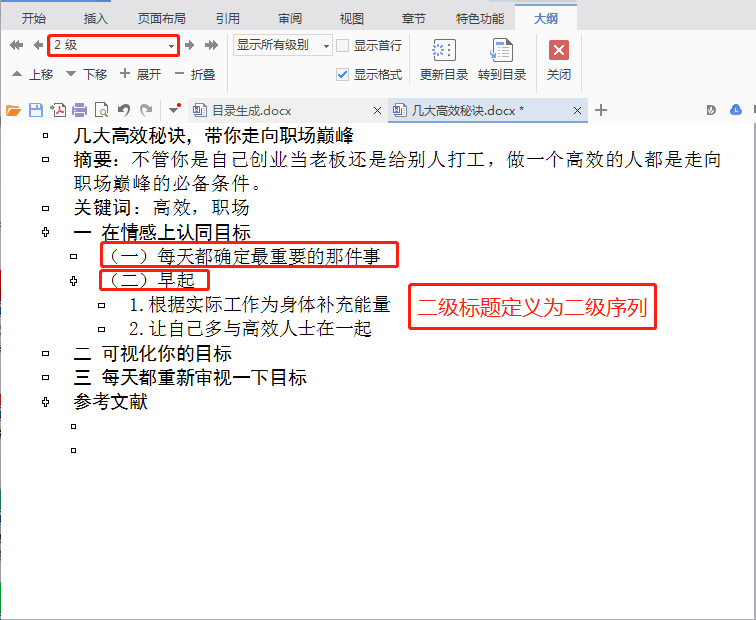Click the 转到目录 icon
This screenshot has height=620, width=756.
(x=501, y=50)
